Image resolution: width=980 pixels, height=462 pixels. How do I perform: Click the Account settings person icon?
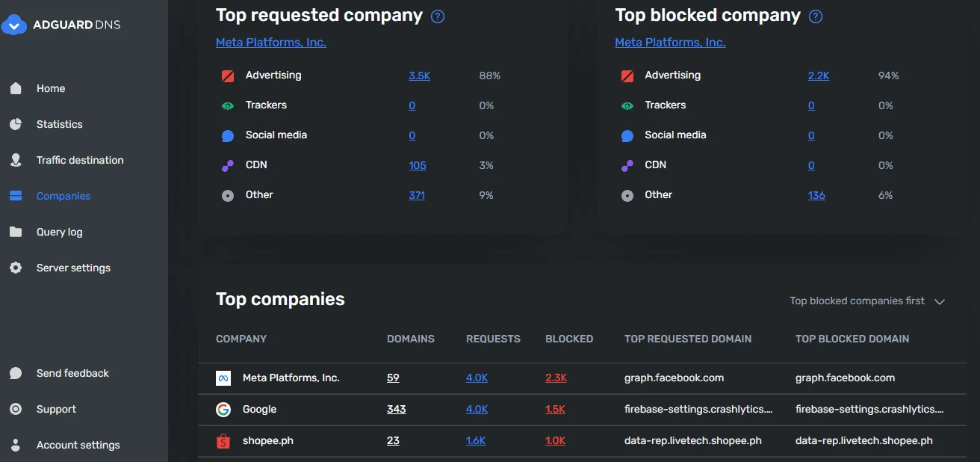coord(16,445)
